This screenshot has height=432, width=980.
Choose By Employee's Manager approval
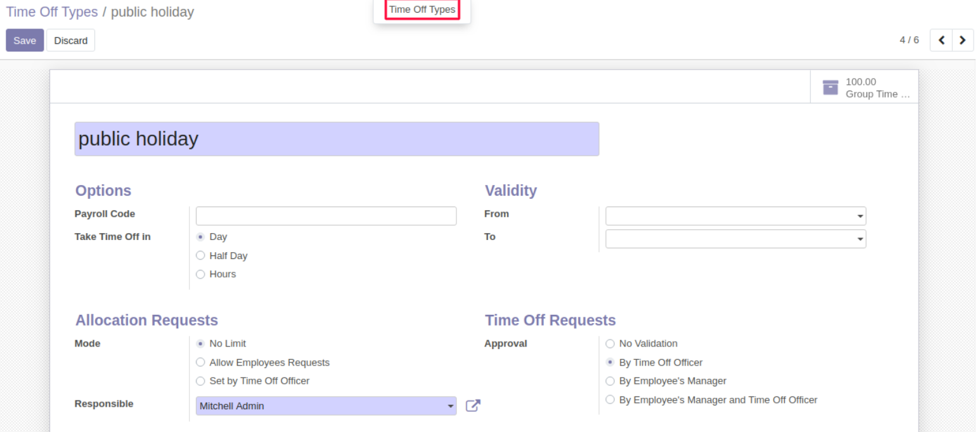point(610,381)
